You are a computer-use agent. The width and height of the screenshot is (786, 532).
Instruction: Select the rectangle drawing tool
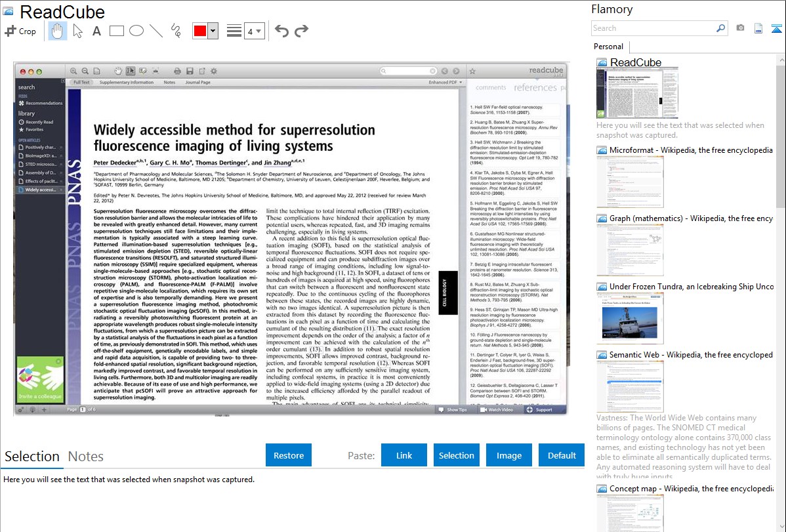(x=116, y=31)
